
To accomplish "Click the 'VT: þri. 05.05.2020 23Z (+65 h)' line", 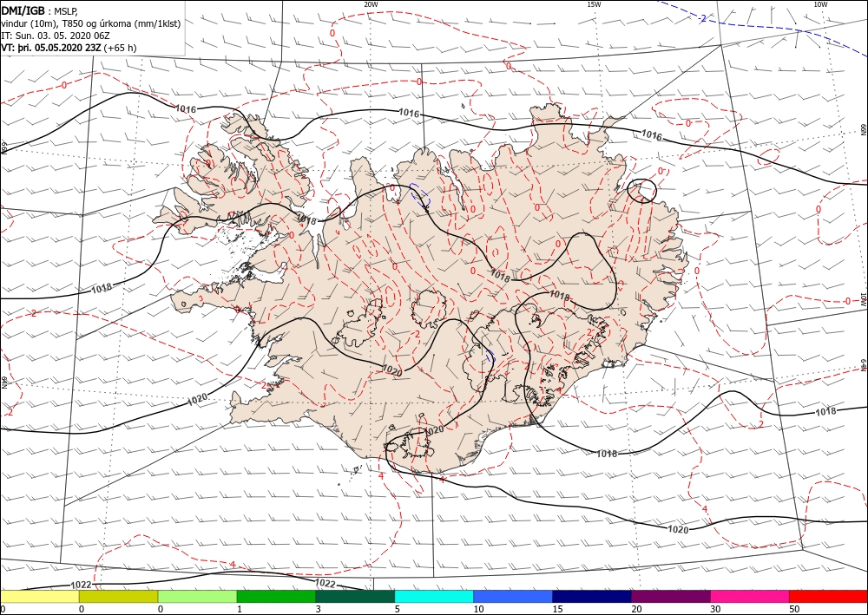I will [x=69, y=48].
